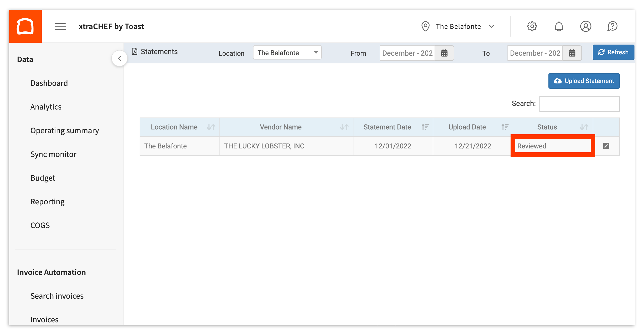Click the Refresh button
Viewport: 644px width, 335px height.
(613, 52)
